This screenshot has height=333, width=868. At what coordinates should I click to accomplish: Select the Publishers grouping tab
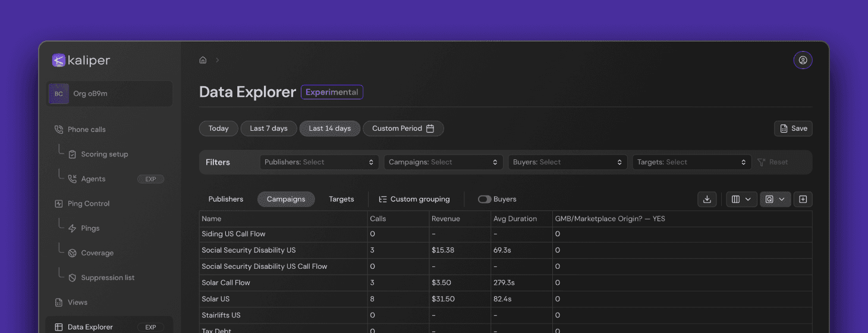[x=226, y=199]
